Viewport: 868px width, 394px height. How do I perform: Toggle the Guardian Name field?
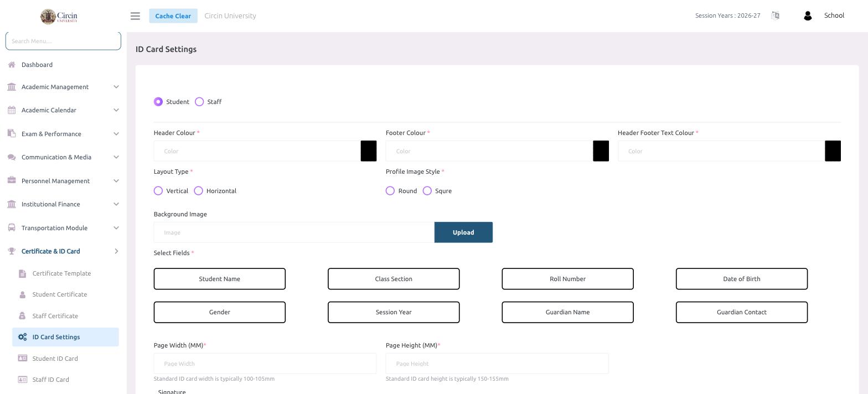coord(567,312)
